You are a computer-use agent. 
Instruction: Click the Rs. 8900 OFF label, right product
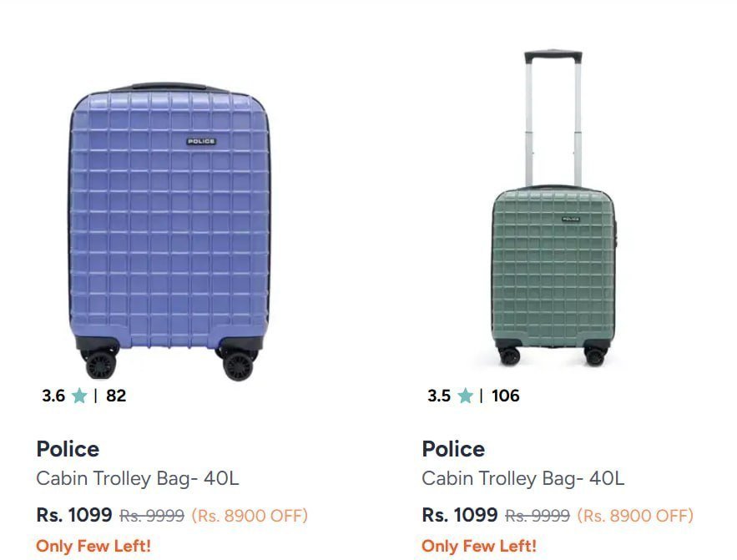coord(635,516)
